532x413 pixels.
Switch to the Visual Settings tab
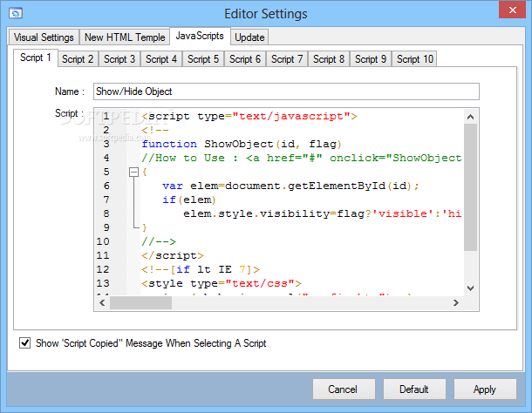pos(44,37)
